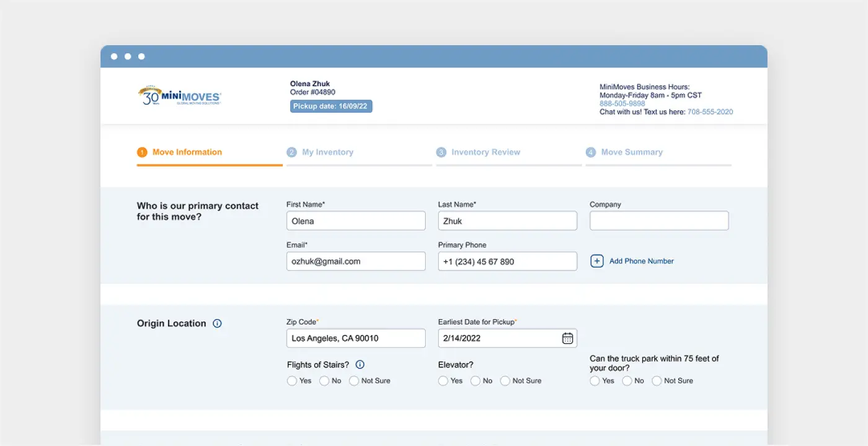This screenshot has width=868, height=446.
Task: Select Not Sure for truck parking
Action: (x=657, y=381)
